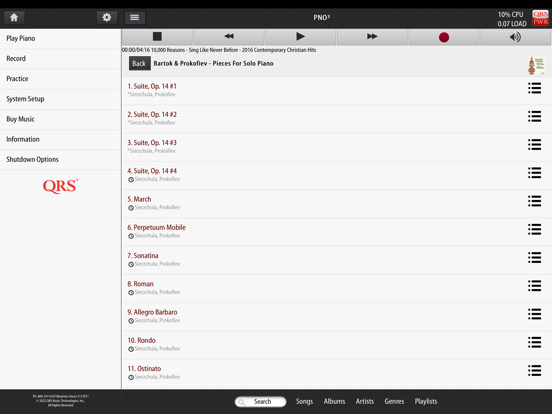The width and height of the screenshot is (552, 414).
Task: Open options list for Suite, Op. 14 #3
Action: tap(534, 145)
